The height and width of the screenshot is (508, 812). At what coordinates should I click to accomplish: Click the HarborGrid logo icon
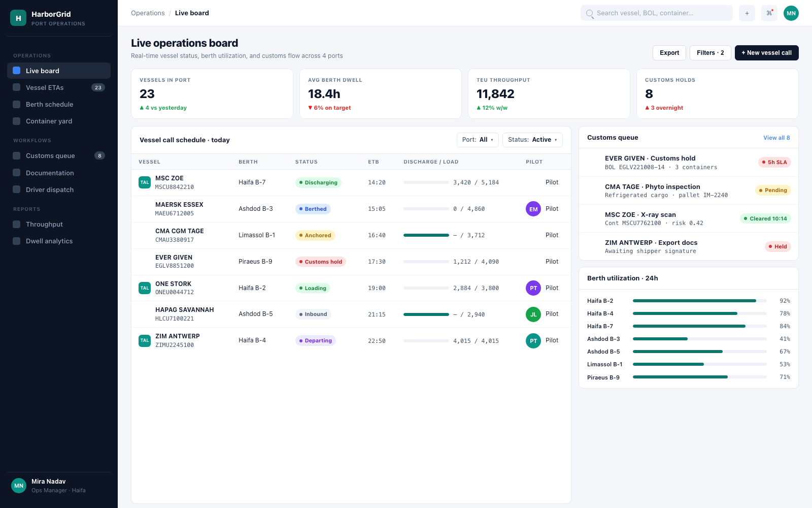point(18,18)
